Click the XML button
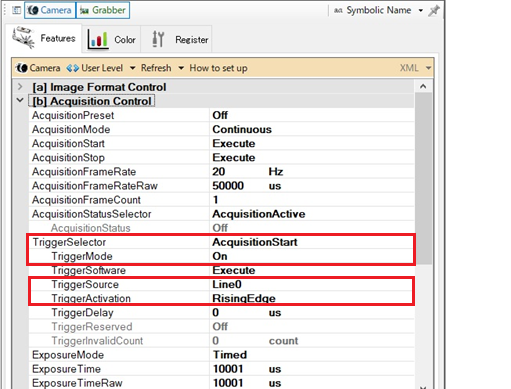511x389 pixels. click(x=409, y=68)
